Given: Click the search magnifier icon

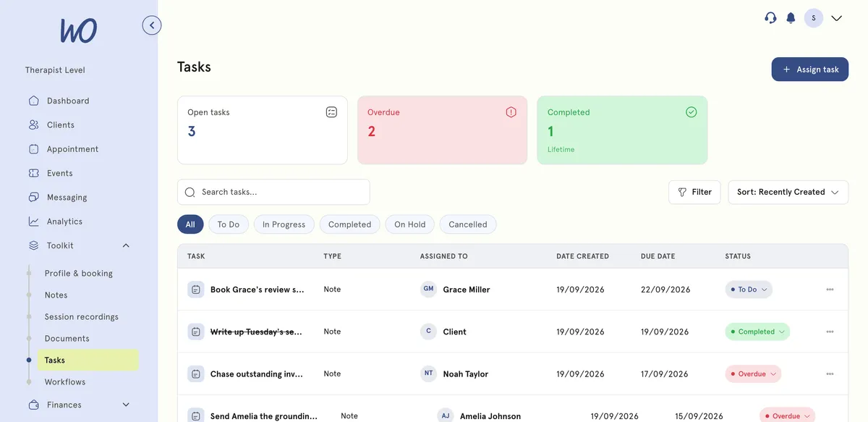Looking at the screenshot, I should click(x=190, y=193).
